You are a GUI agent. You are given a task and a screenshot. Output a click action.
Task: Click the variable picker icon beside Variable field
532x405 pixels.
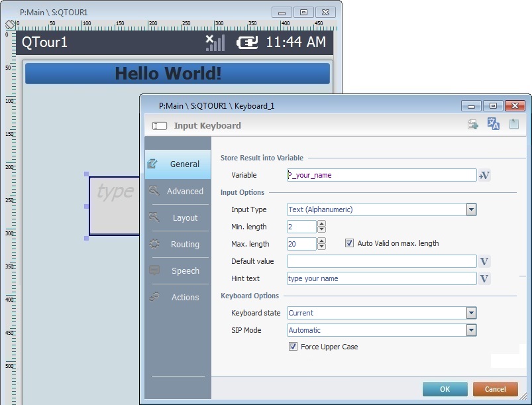(484, 175)
